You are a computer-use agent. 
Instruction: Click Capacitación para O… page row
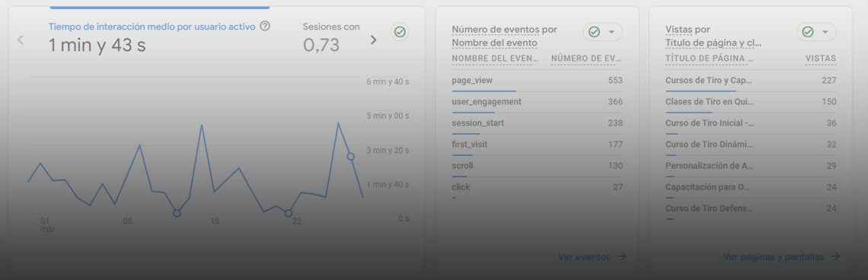(751, 188)
